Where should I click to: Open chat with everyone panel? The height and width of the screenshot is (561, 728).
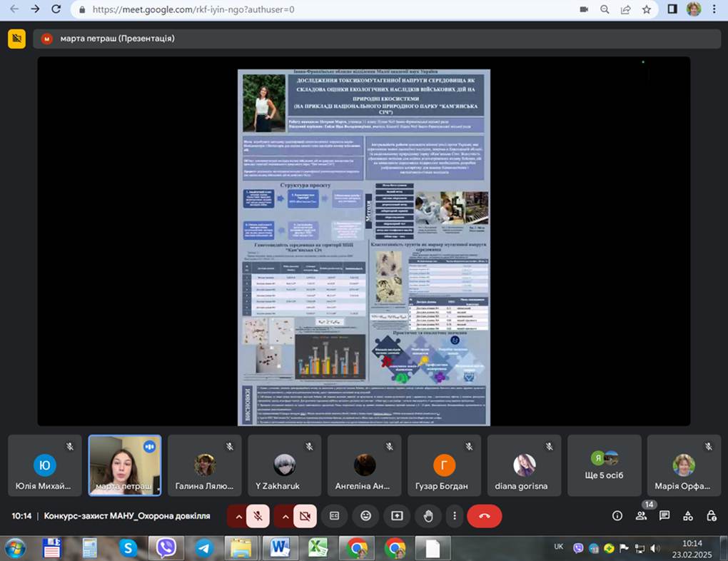coord(664,516)
